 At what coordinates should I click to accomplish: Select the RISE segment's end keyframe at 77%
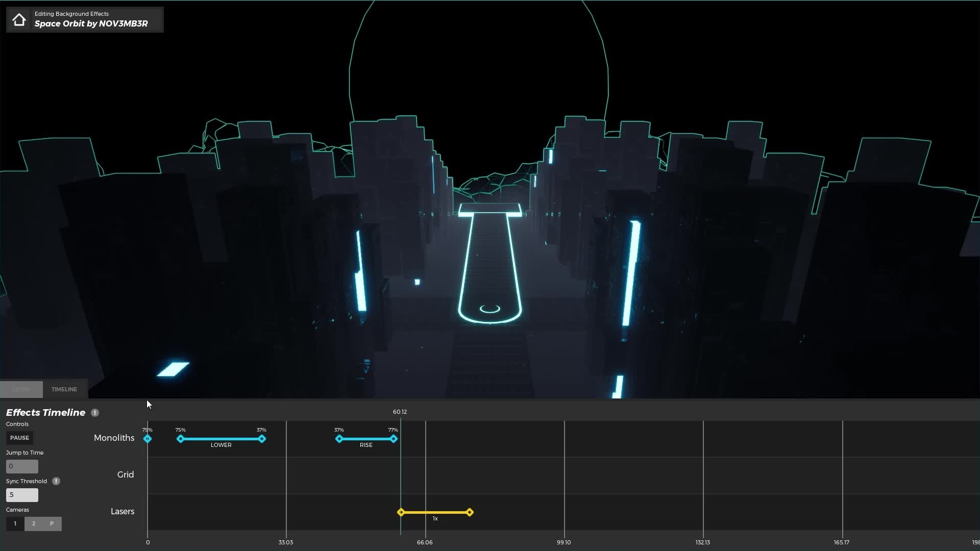click(x=394, y=439)
